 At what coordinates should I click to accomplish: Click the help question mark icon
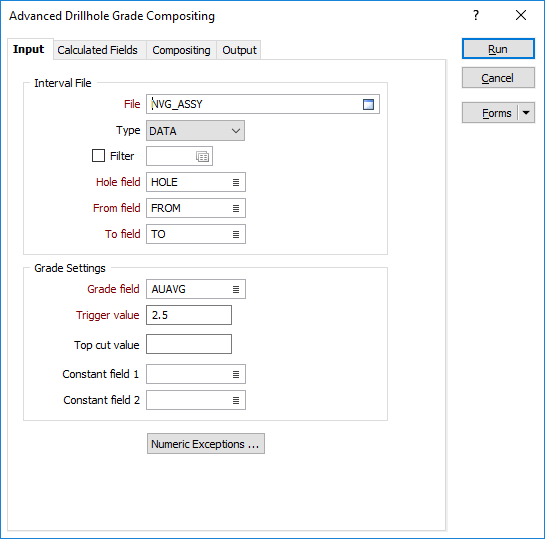[476, 15]
